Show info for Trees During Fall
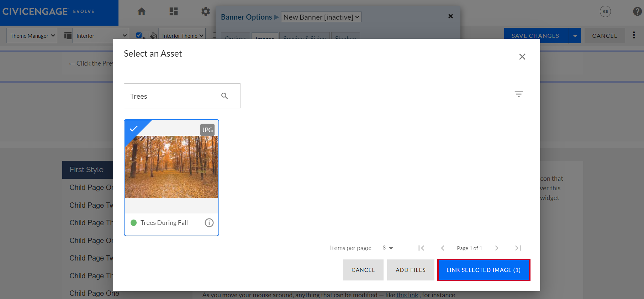644x299 pixels. point(209,223)
